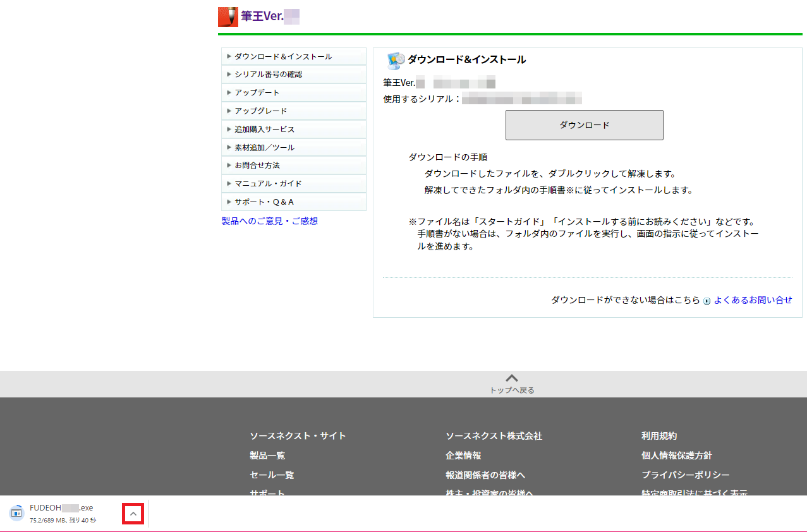Open マニュアル・ガイド in the side menu
Image resolution: width=807 pixels, height=532 pixels.
(x=268, y=184)
